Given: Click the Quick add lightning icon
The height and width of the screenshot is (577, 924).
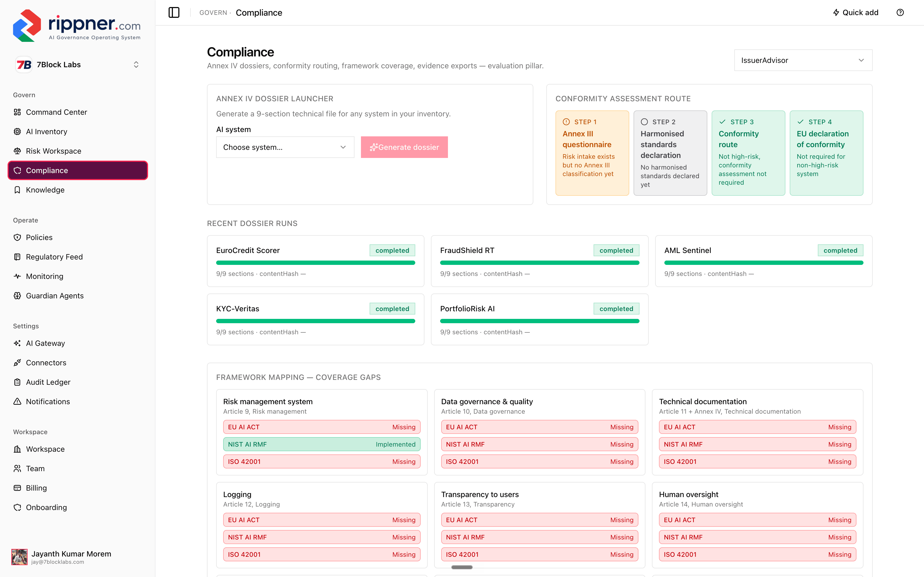Looking at the screenshot, I should 836,13.
